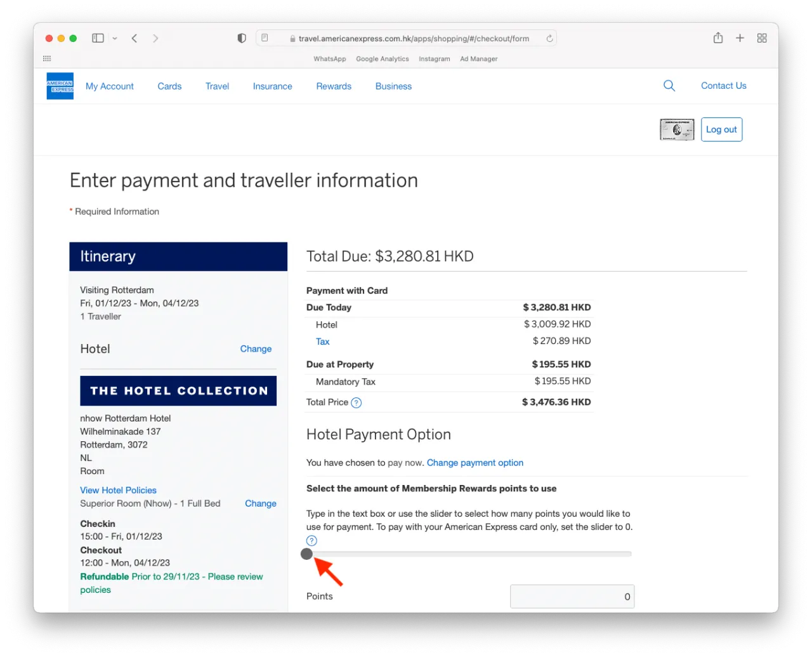
Task: Go back with the browser back arrow
Action: [x=134, y=38]
